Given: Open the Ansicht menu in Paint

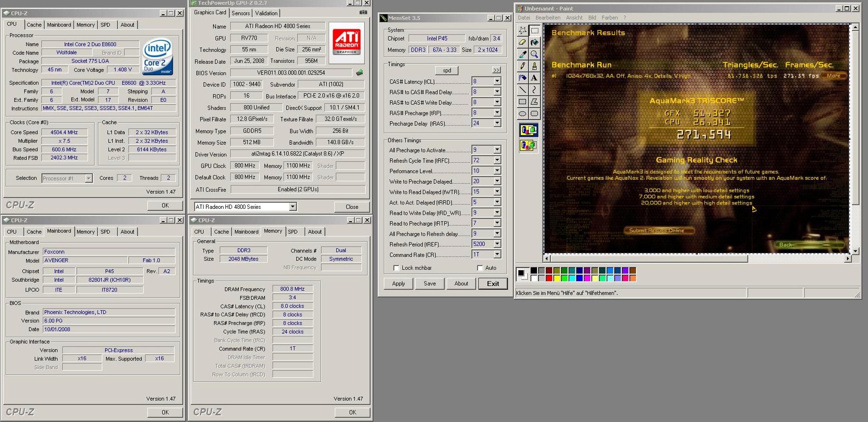Looking at the screenshot, I should [574, 18].
